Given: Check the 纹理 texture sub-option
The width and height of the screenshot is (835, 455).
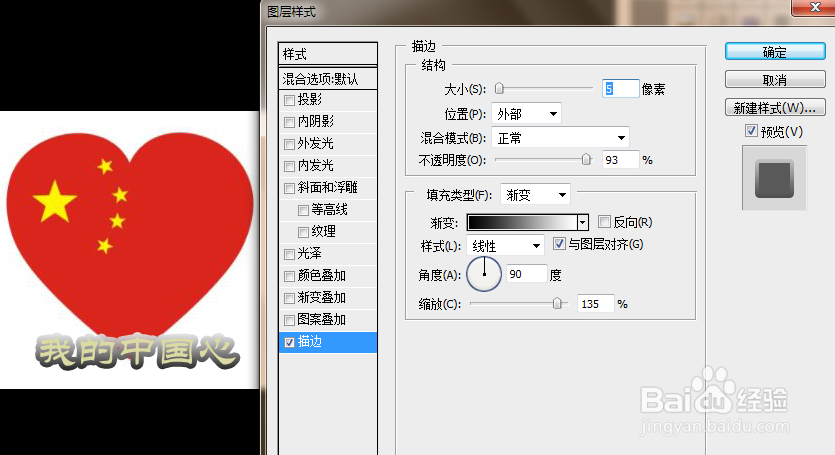Looking at the screenshot, I should point(303,232).
